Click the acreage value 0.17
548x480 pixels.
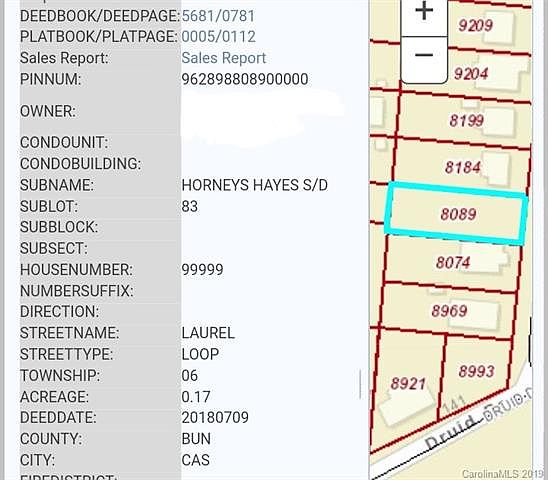pos(196,397)
